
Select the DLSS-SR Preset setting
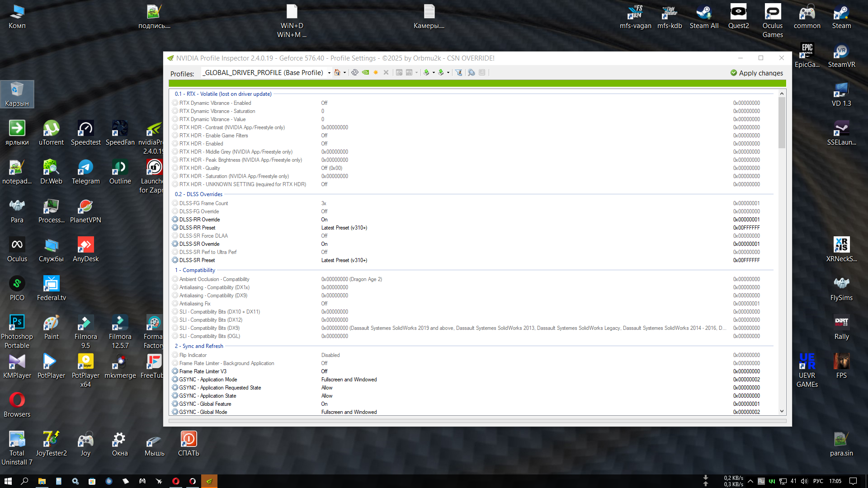(x=472, y=260)
